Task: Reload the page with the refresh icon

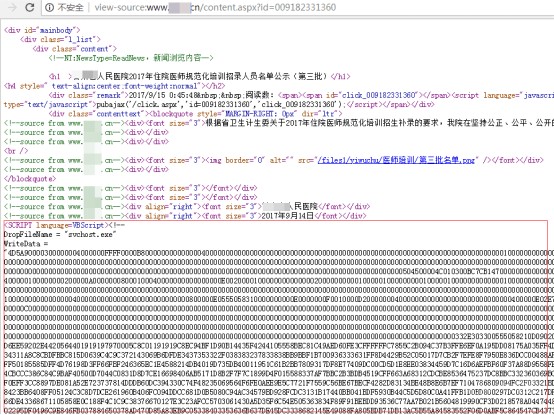Action: pyautogui.click(x=30, y=7)
